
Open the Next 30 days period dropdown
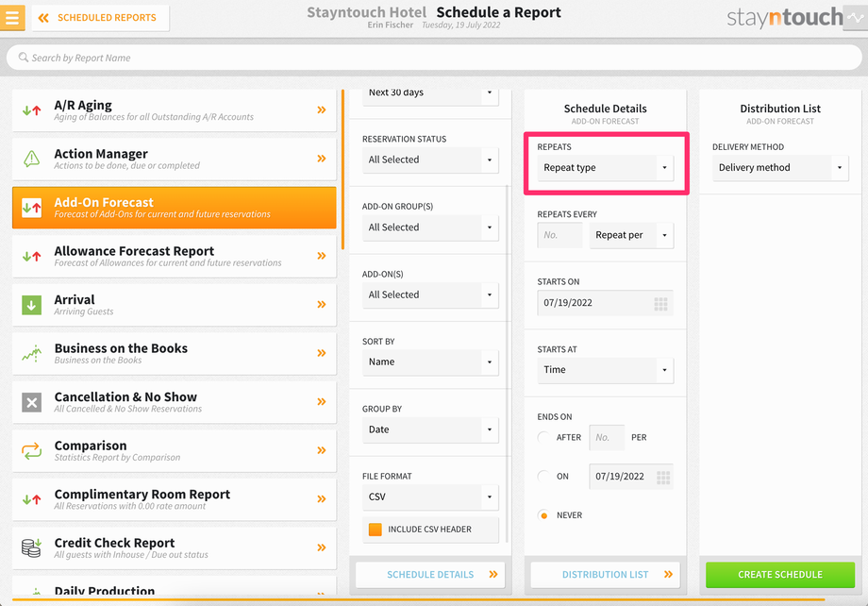pyautogui.click(x=430, y=95)
